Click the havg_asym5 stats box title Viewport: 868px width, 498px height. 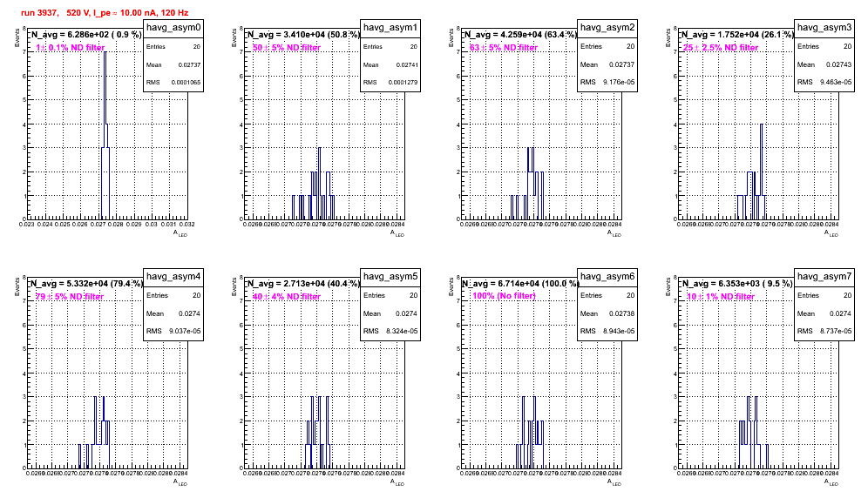coord(390,277)
